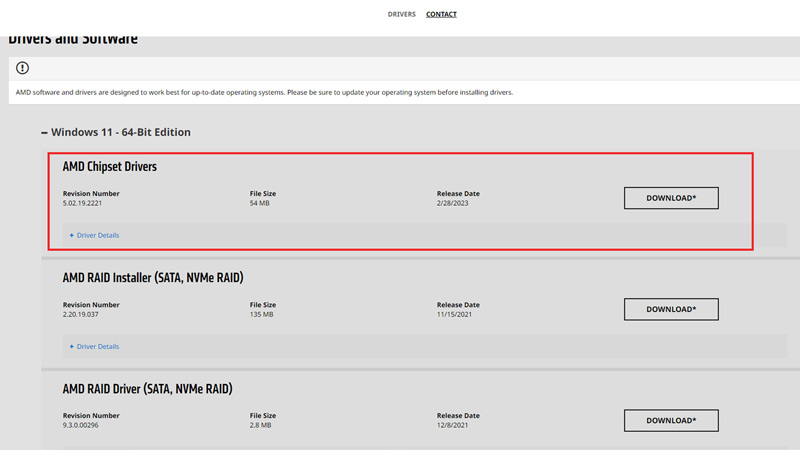Open the CONTACT navigation link
The height and width of the screenshot is (450, 800).
click(441, 14)
